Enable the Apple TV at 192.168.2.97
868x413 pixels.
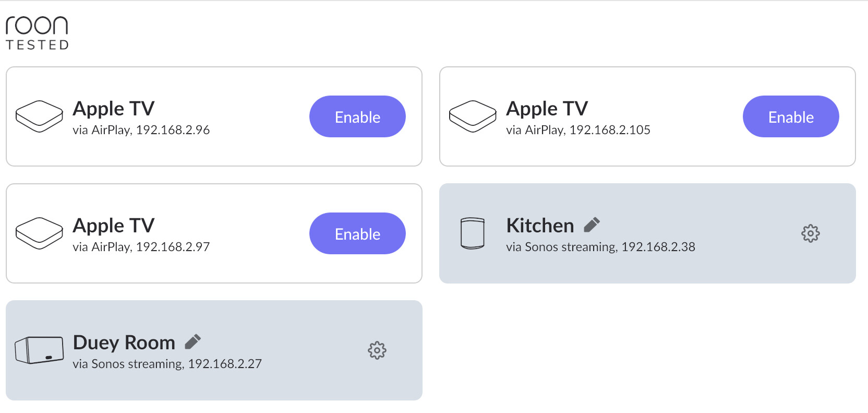click(357, 233)
